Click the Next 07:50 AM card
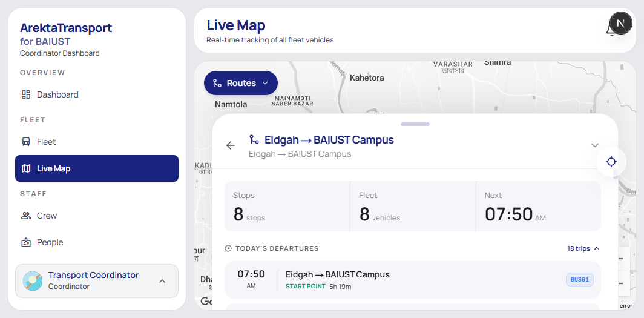 (x=539, y=207)
